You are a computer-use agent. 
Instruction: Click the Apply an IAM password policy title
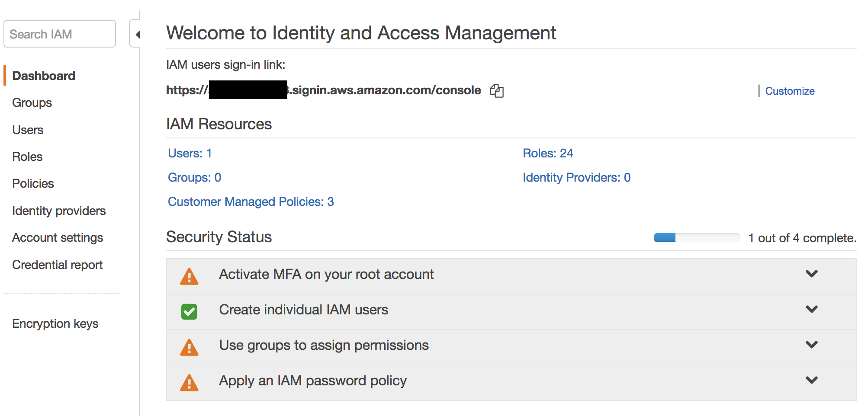[313, 381]
